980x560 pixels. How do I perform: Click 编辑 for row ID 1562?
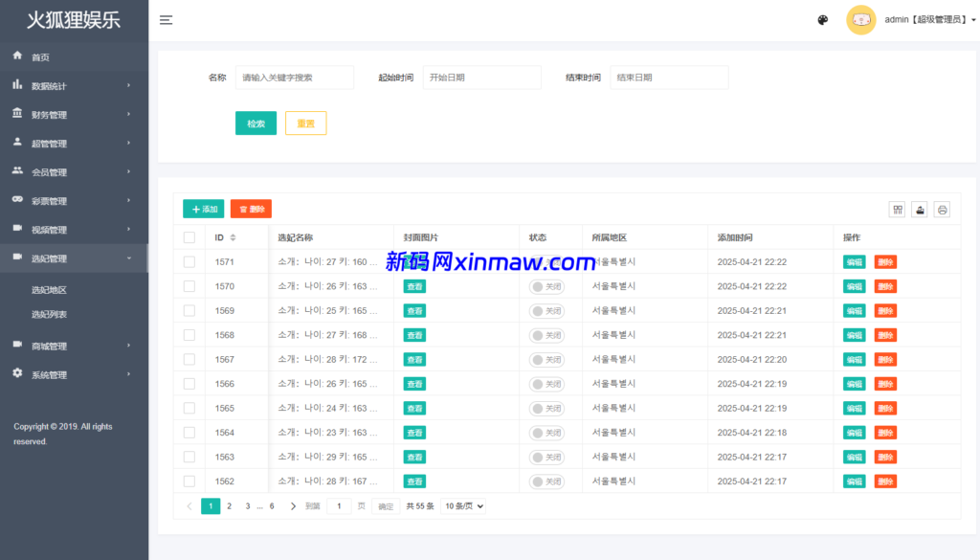coord(854,482)
